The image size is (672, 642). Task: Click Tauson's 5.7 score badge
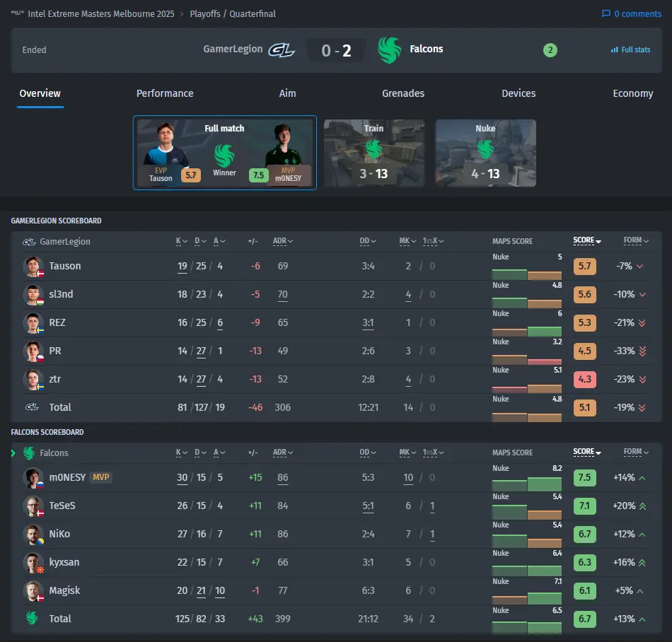[584, 266]
